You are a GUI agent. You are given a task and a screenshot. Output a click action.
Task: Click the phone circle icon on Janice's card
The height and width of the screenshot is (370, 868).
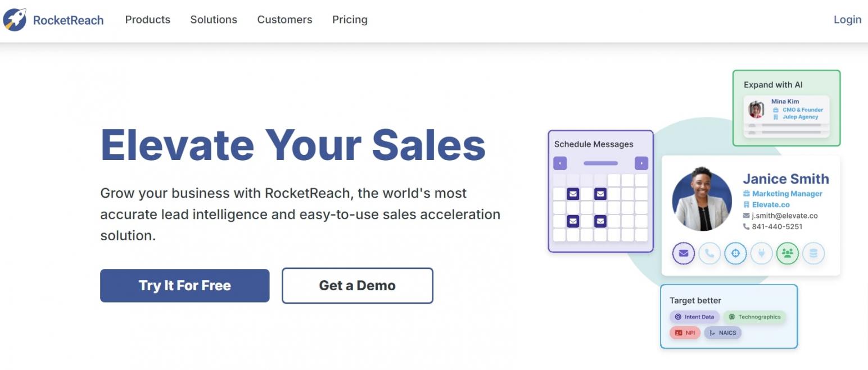pyautogui.click(x=709, y=253)
